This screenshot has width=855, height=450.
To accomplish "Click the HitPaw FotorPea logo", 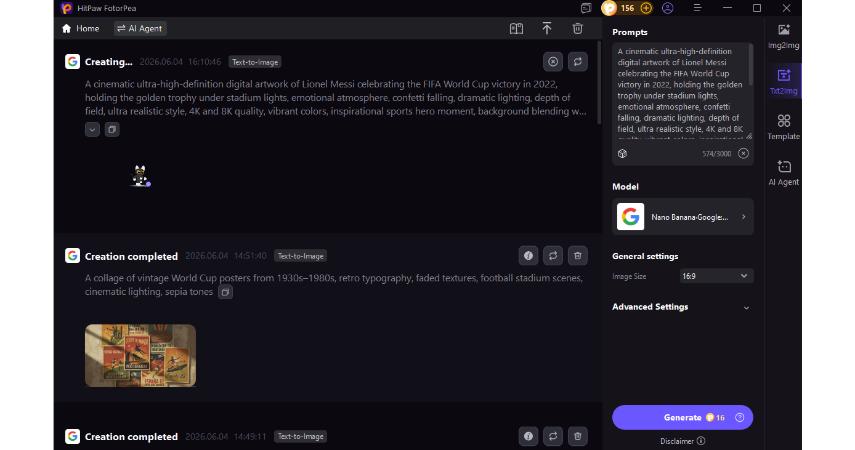I will pyautogui.click(x=67, y=8).
